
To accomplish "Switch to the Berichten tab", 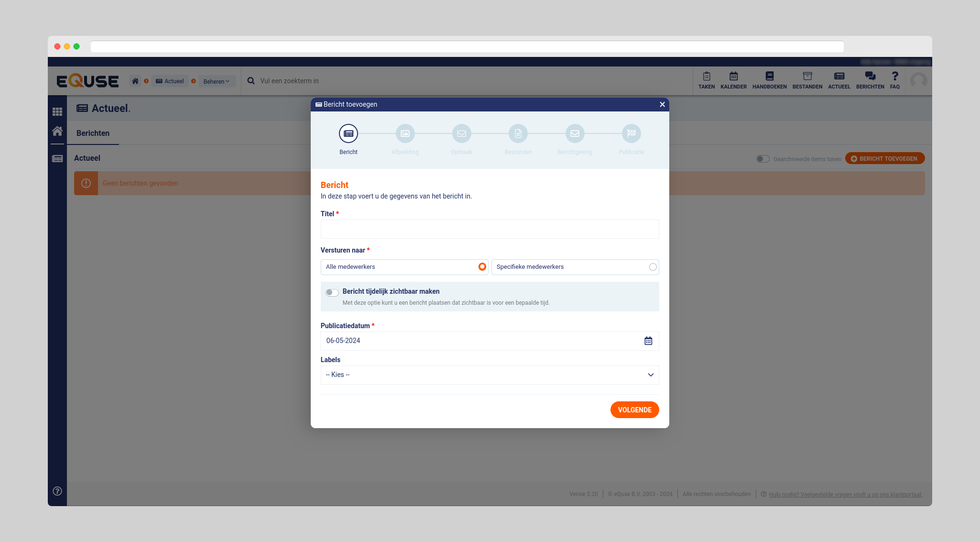I will (x=93, y=133).
